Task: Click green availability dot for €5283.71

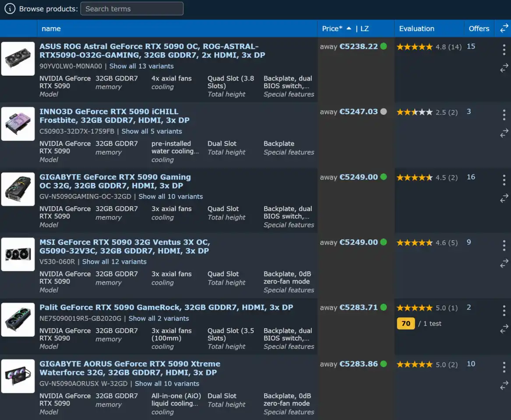Action: (384, 308)
